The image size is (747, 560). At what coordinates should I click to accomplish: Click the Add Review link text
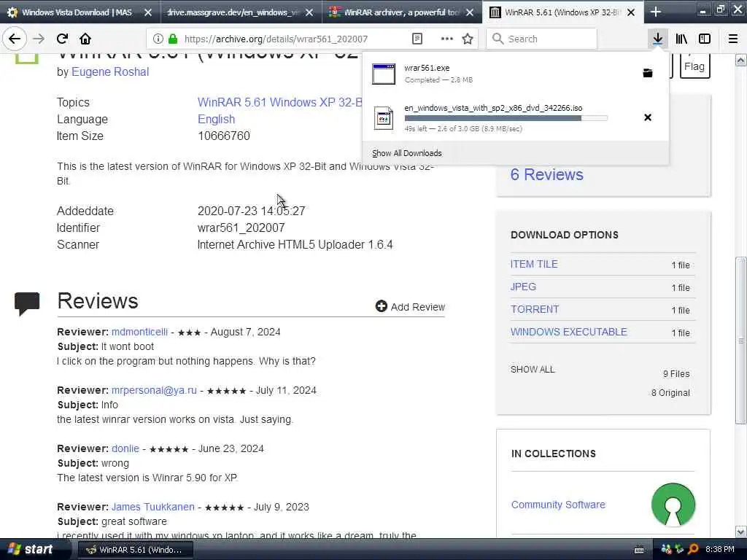click(x=418, y=307)
